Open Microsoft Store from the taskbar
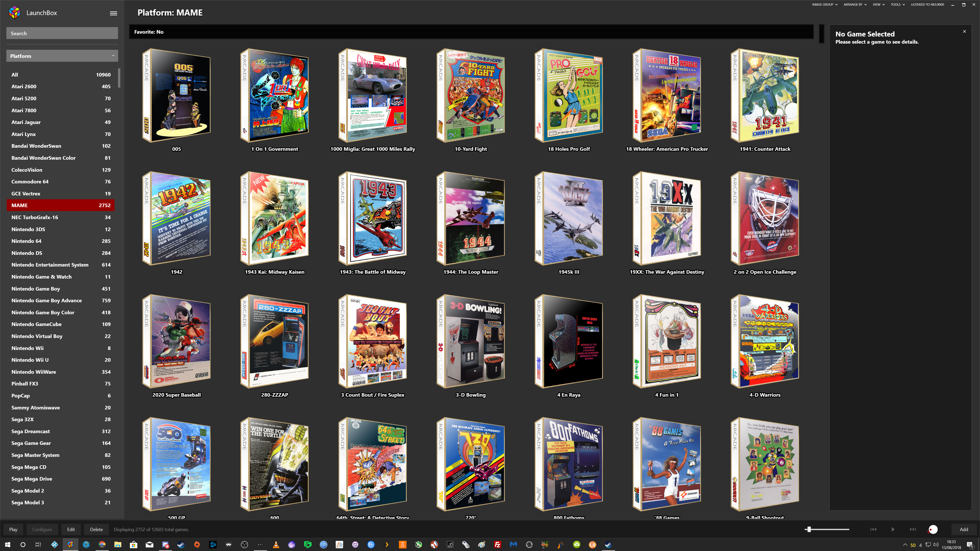Screen dimensions: 980x551 coord(133,545)
